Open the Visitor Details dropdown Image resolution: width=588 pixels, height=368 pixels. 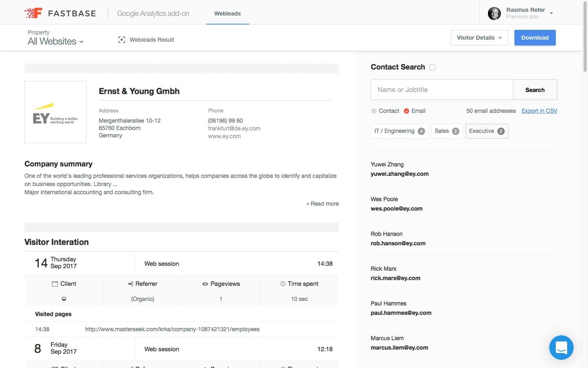click(479, 38)
